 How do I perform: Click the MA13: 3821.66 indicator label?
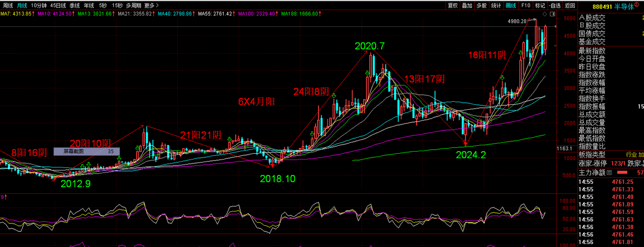97,14
